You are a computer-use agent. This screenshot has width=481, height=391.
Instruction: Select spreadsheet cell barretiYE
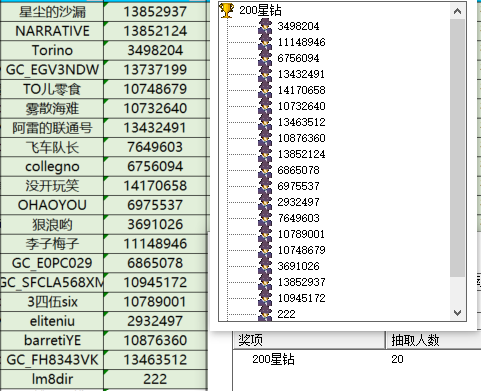[52, 340]
